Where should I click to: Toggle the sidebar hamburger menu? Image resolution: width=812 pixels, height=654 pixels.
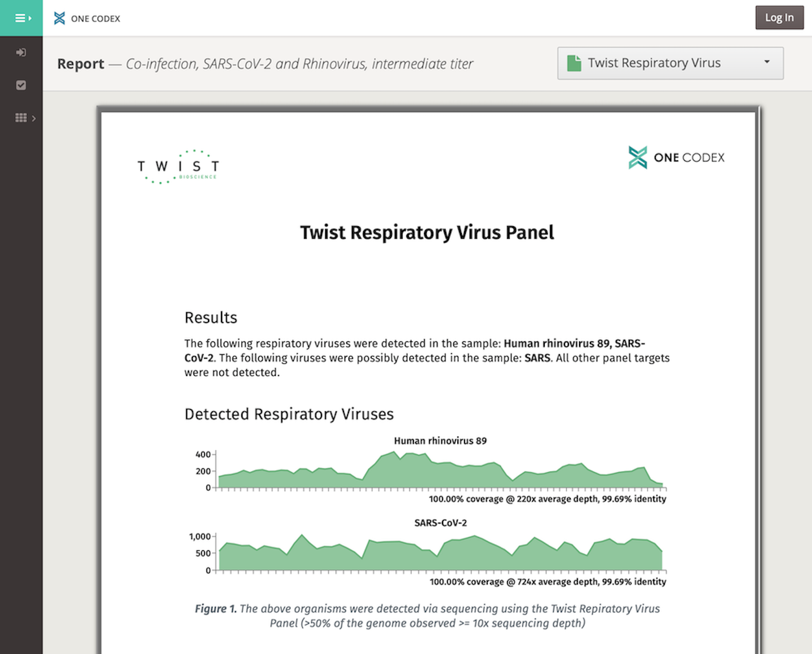coord(21,18)
